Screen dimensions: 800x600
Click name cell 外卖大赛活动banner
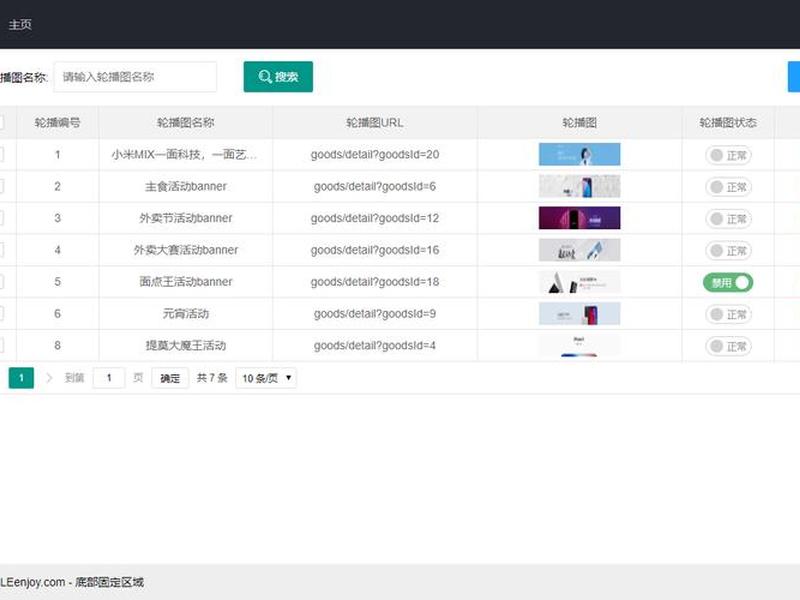(186, 250)
